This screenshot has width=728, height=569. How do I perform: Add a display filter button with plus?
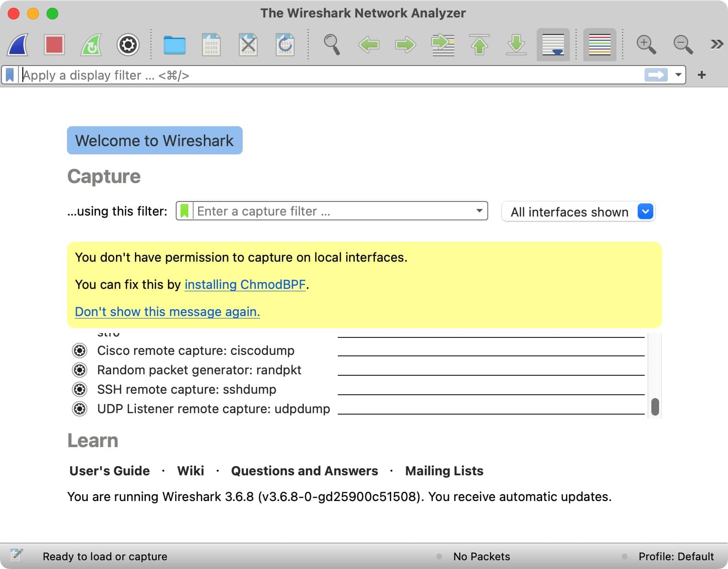701,75
